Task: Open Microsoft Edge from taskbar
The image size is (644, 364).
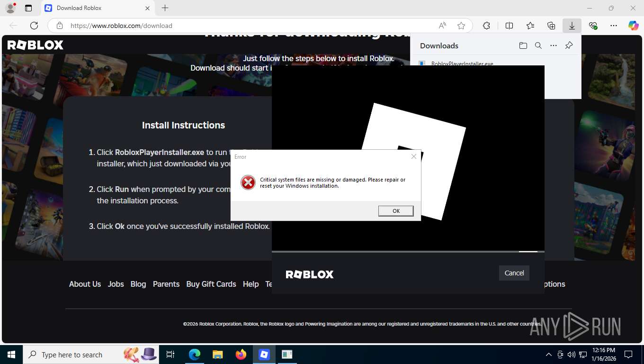Action: click(194, 355)
